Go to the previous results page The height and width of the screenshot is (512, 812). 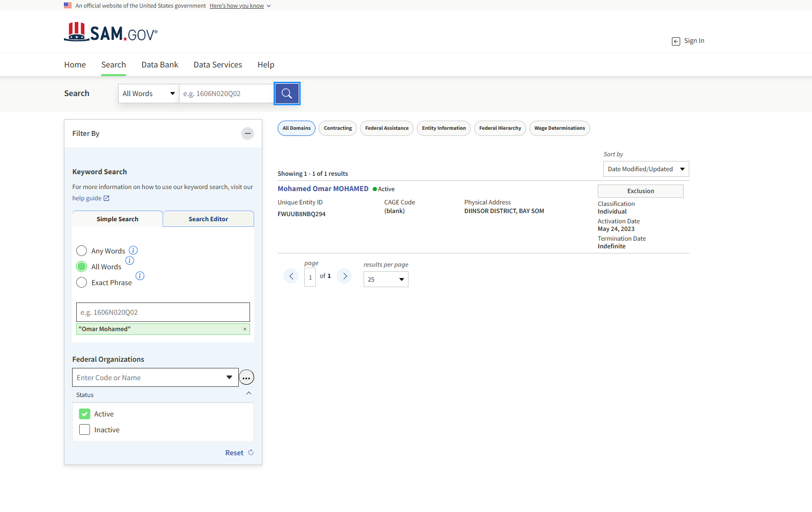[291, 276]
